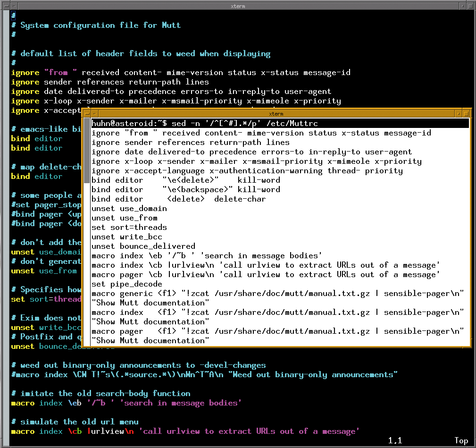Click the '# some people' comment line

point(46,195)
